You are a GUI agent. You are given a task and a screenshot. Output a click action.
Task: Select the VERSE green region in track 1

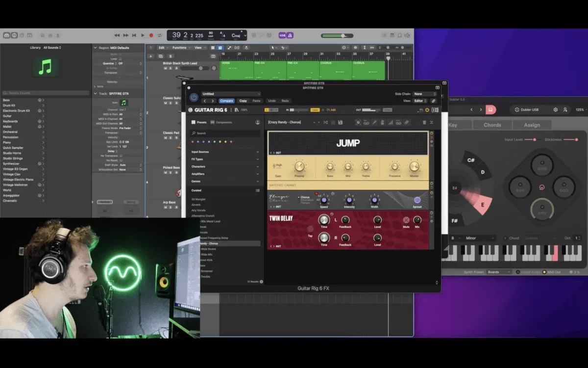tap(237, 70)
